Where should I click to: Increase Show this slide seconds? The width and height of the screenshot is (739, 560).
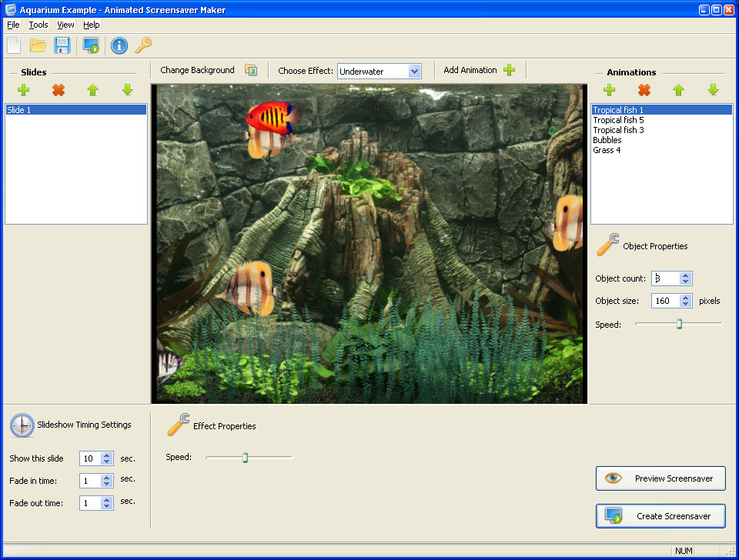coord(107,455)
